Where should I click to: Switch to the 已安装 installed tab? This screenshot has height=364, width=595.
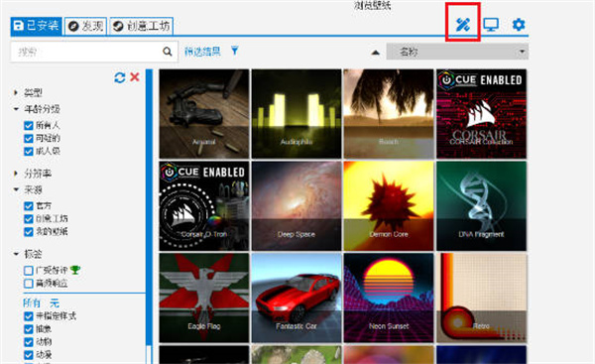36,26
